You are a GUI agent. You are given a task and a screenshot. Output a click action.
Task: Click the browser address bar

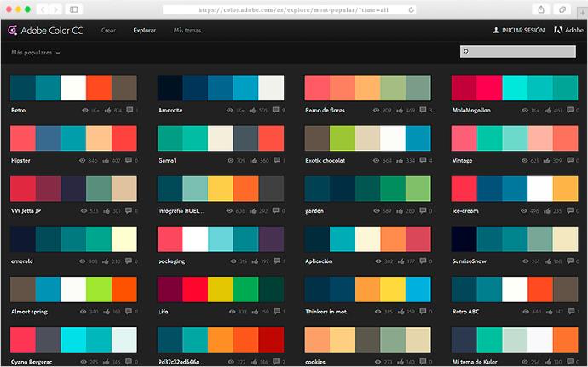point(289,9)
